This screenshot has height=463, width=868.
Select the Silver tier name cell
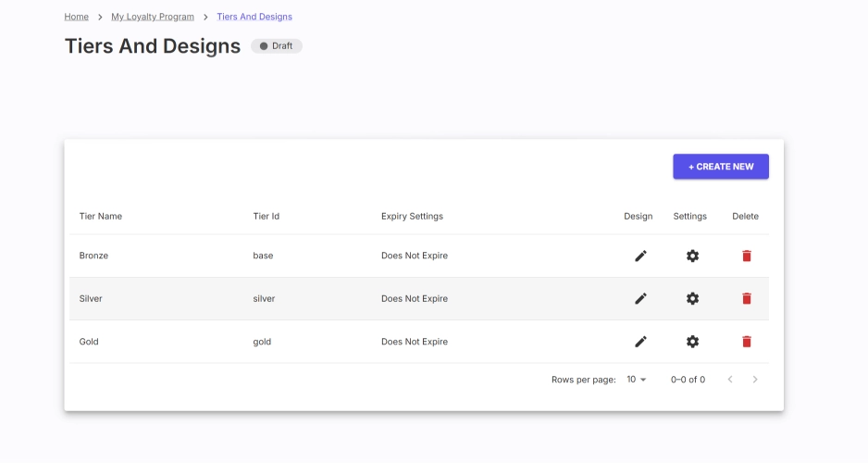click(91, 298)
